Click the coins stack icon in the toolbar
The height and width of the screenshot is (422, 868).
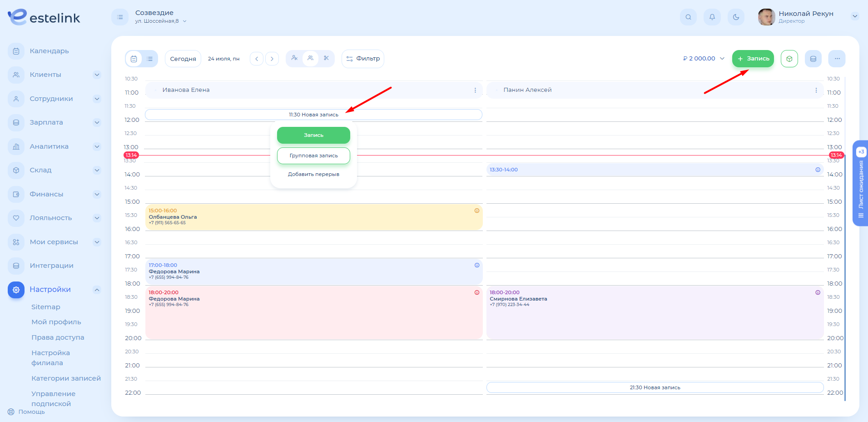[x=813, y=59]
